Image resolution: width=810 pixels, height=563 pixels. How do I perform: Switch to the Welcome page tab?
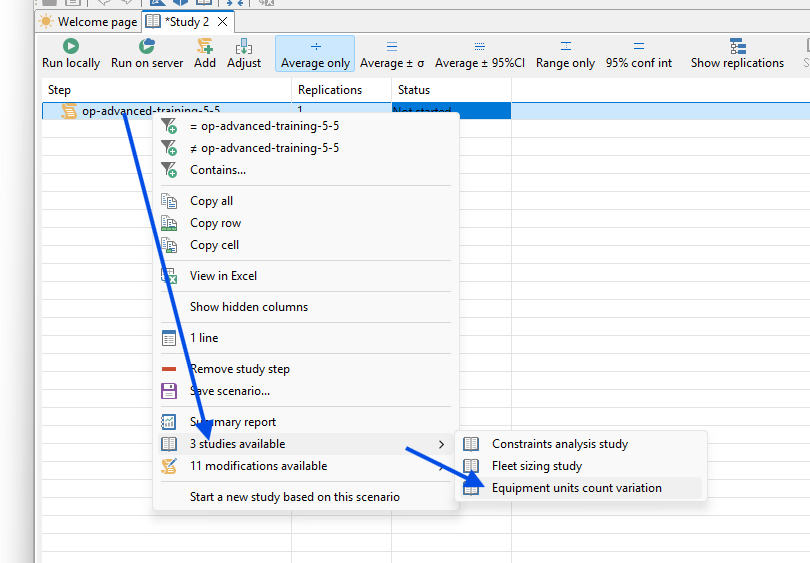pos(89,22)
